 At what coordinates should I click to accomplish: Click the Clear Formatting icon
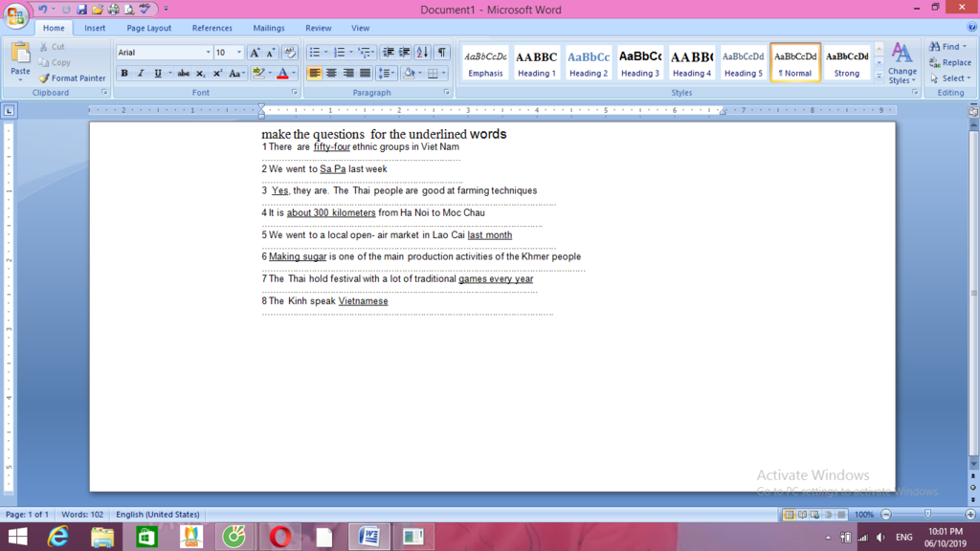point(289,53)
